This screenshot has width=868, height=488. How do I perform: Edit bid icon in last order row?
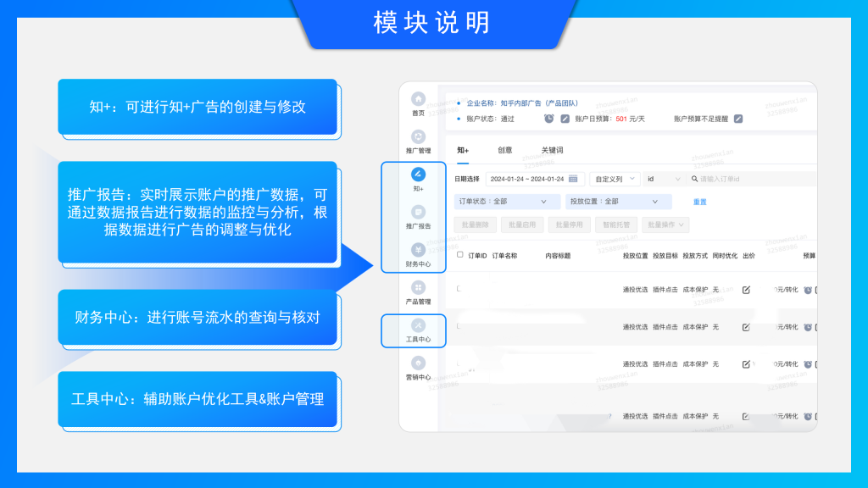(746, 416)
